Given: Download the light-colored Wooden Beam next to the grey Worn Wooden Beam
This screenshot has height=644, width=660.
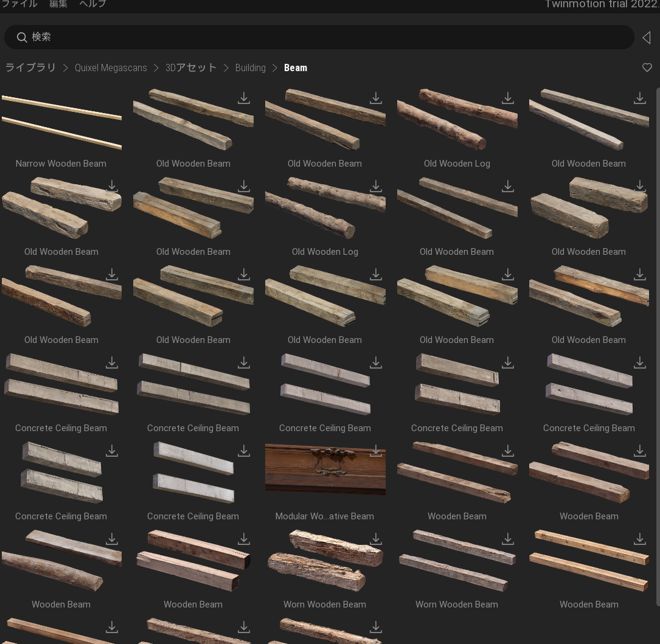Looking at the screenshot, I should click(640, 539).
